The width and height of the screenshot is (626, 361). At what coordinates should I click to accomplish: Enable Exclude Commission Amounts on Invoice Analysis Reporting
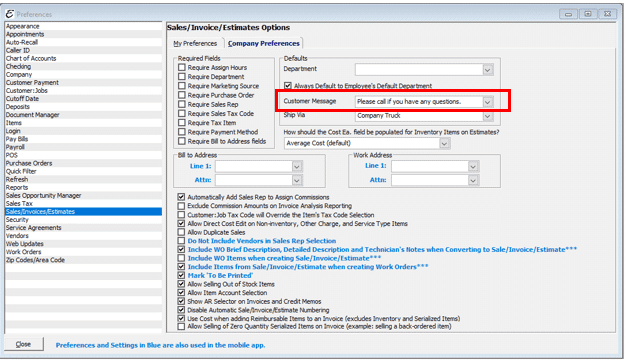181,206
